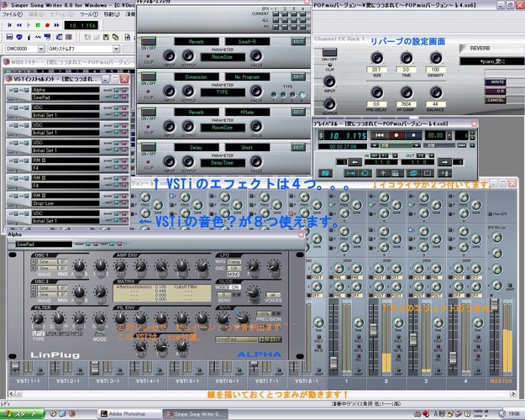Click the left arrow locate button in play panel
This screenshot has height=420, width=525.
tap(354, 162)
